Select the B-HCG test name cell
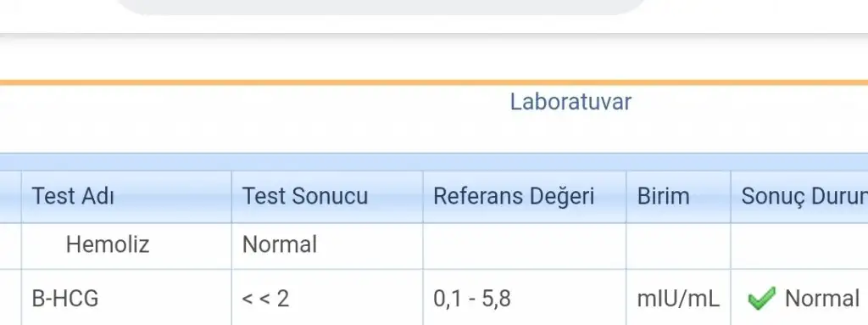 [127, 298]
